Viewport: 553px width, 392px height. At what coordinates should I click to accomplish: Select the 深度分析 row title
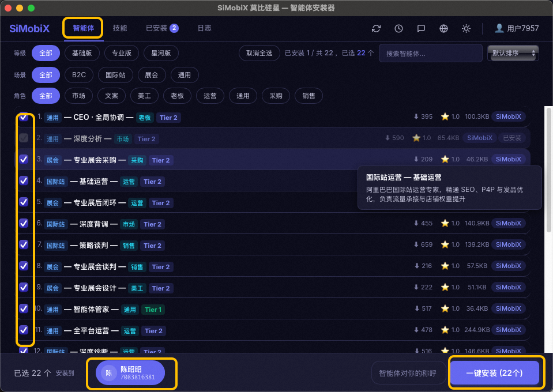[88, 139]
